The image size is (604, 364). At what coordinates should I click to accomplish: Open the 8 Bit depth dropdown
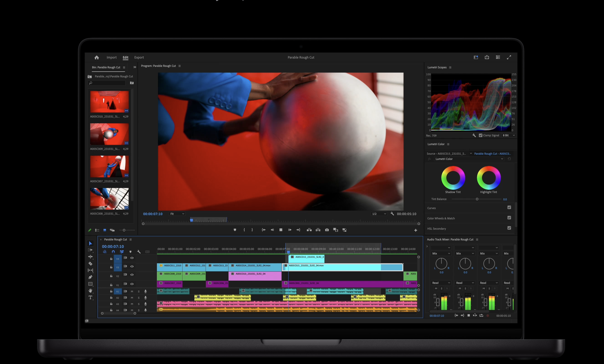click(x=509, y=135)
